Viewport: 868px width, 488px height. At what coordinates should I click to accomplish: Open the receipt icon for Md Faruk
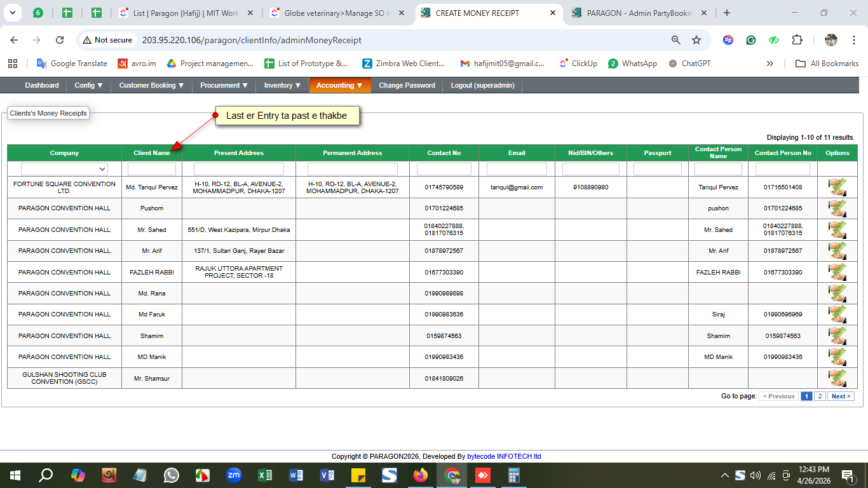click(837, 315)
